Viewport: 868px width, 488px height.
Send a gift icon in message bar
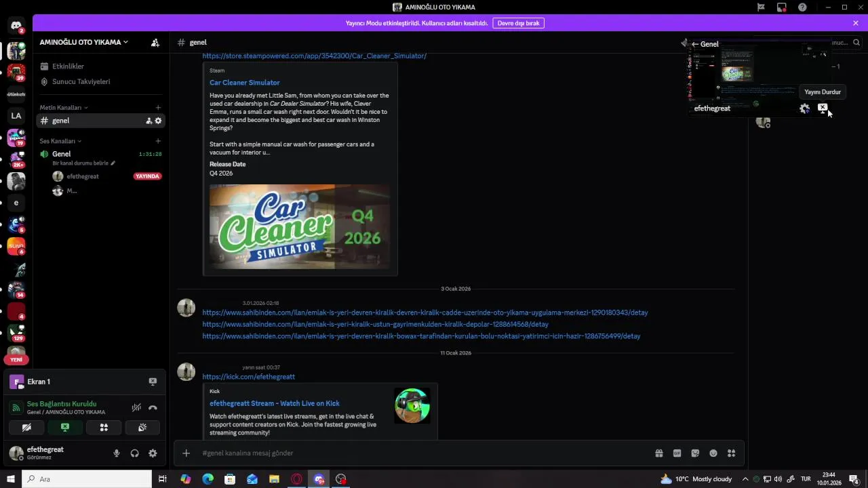pyautogui.click(x=658, y=453)
